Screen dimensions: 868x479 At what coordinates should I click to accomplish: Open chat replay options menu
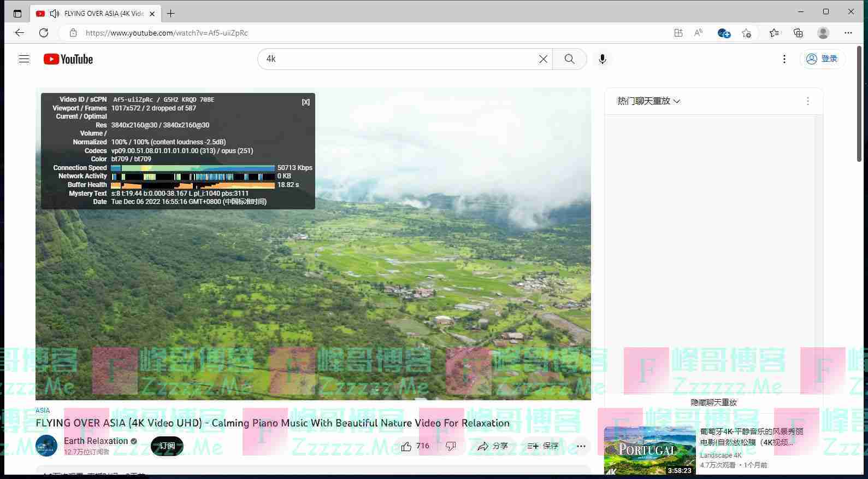point(807,101)
